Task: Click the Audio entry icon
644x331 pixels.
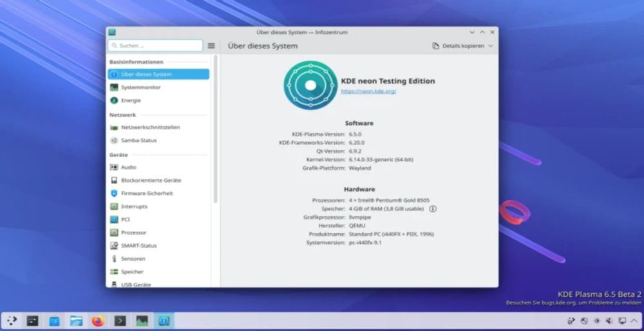Action: (x=114, y=167)
